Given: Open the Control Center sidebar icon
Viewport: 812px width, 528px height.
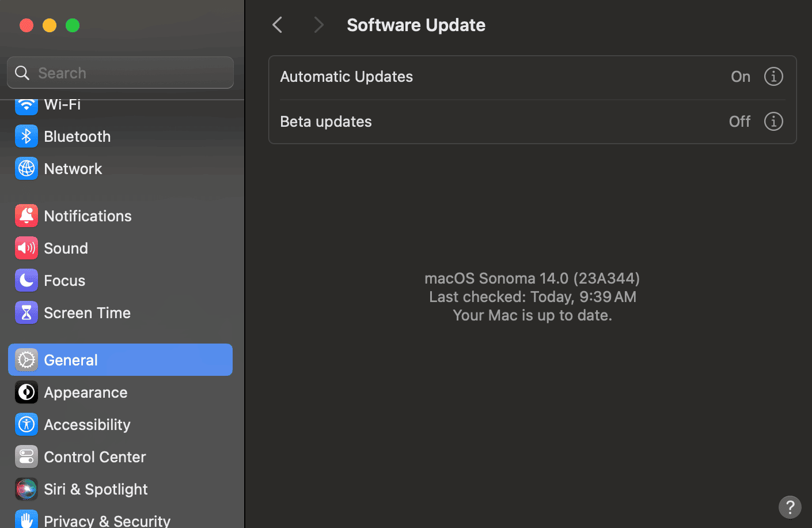Looking at the screenshot, I should pos(26,457).
